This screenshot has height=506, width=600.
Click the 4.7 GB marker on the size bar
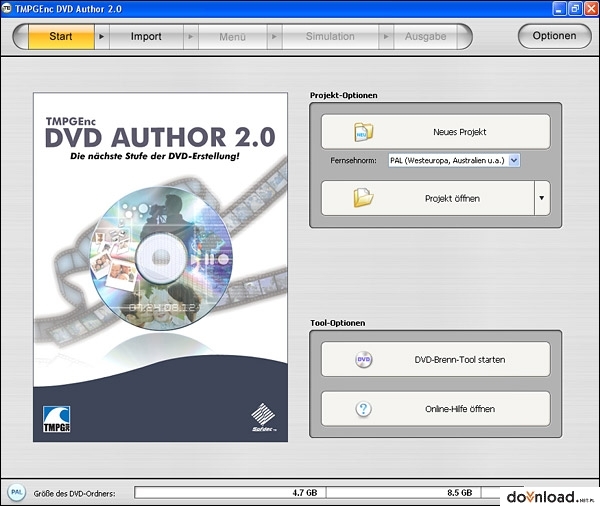click(305, 493)
